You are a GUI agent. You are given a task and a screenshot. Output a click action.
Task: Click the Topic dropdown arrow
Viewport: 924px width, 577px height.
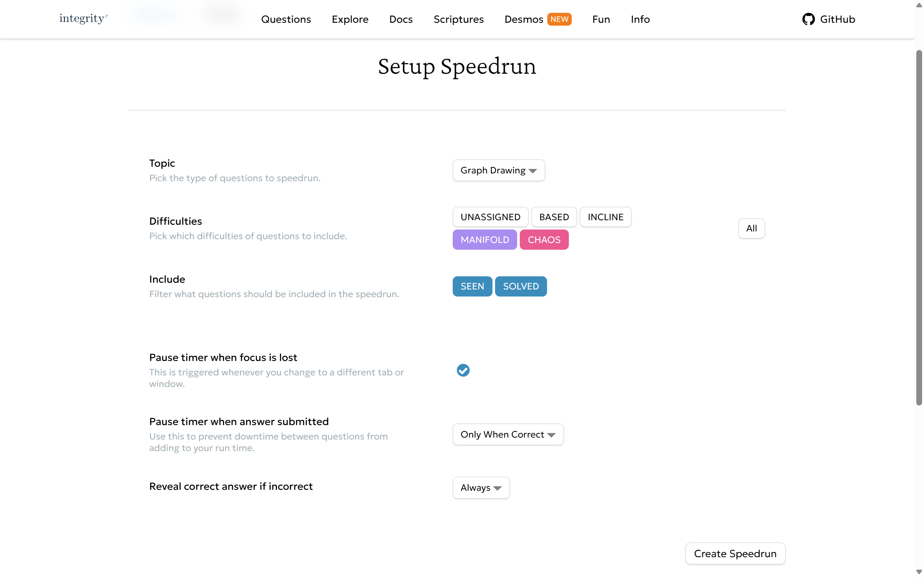tap(533, 171)
